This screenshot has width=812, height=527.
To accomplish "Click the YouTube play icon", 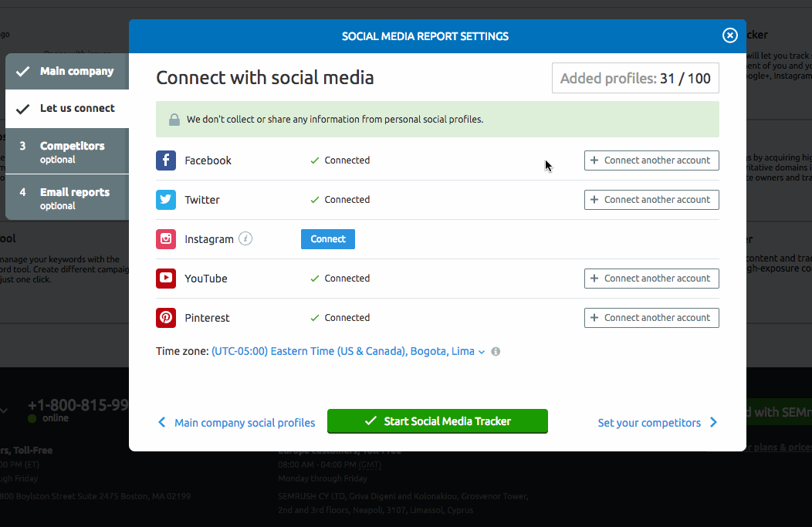I will coord(166,279).
